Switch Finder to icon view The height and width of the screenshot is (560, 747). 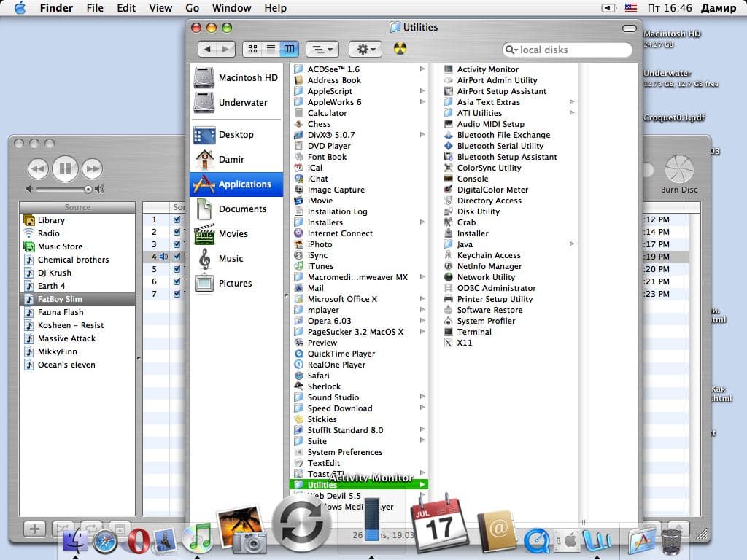[x=252, y=49]
